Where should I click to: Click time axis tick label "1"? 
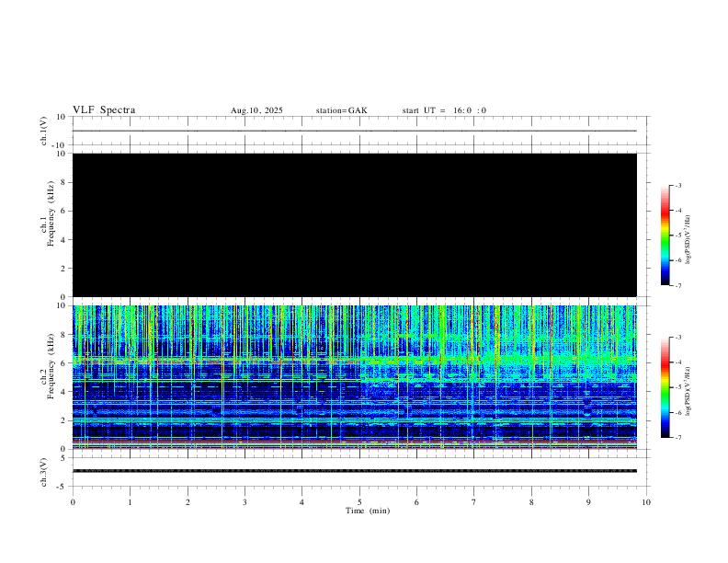(130, 502)
